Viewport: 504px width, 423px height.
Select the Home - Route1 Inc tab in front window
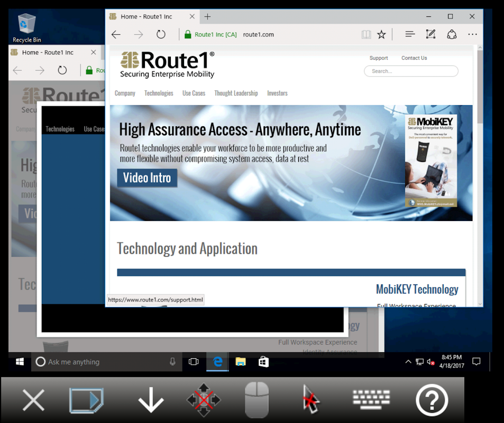pyautogui.click(x=152, y=16)
